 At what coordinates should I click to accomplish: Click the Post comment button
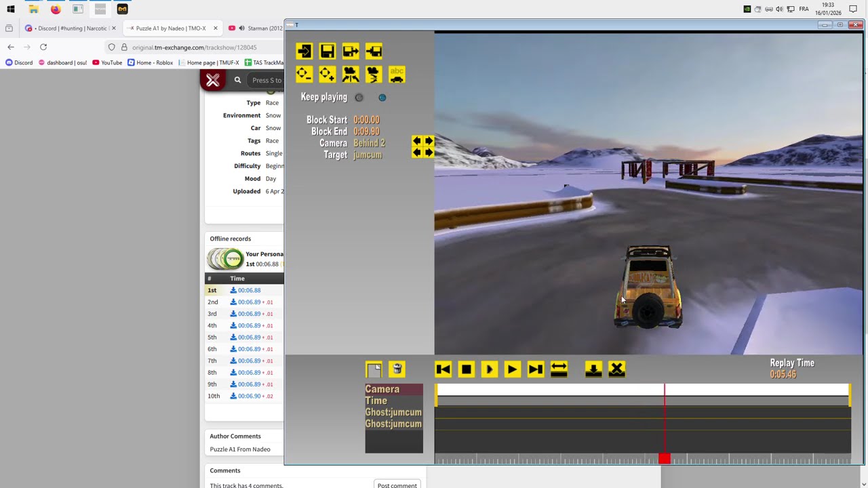point(397,485)
